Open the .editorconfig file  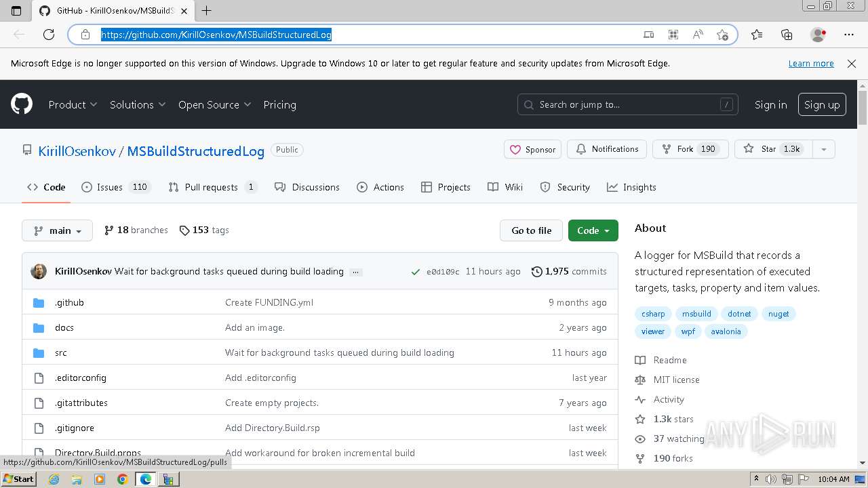pyautogui.click(x=81, y=378)
